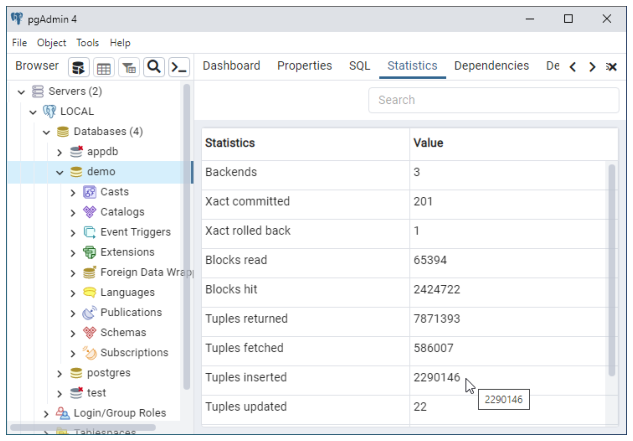
Task: Click the Query Tool database icon in Browser toolbar
Action: [x=78, y=67]
